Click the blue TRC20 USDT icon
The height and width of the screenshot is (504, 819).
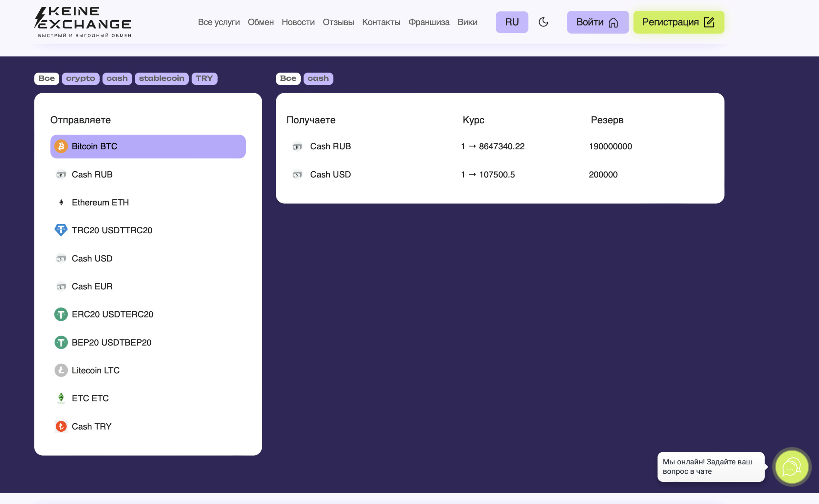pyautogui.click(x=61, y=230)
